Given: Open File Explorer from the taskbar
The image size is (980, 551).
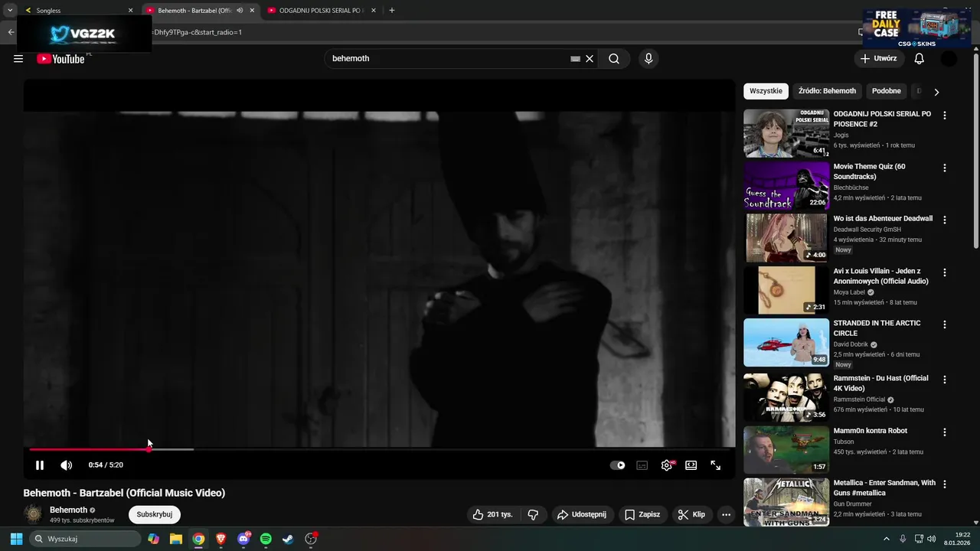Looking at the screenshot, I should tap(176, 539).
